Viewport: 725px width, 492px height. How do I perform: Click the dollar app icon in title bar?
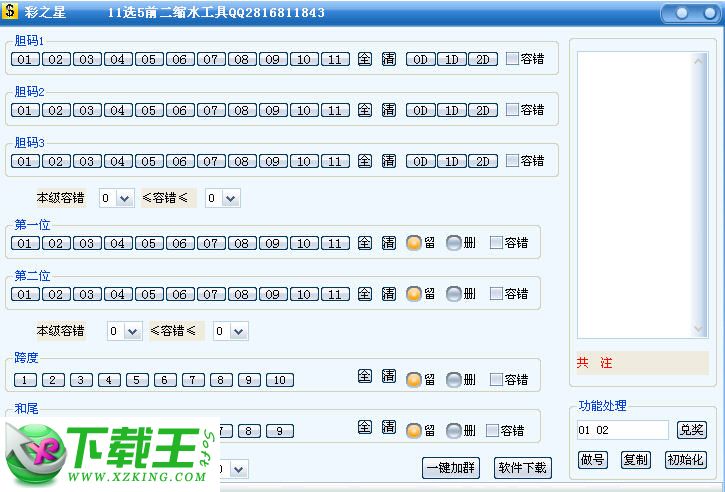tap(10, 10)
